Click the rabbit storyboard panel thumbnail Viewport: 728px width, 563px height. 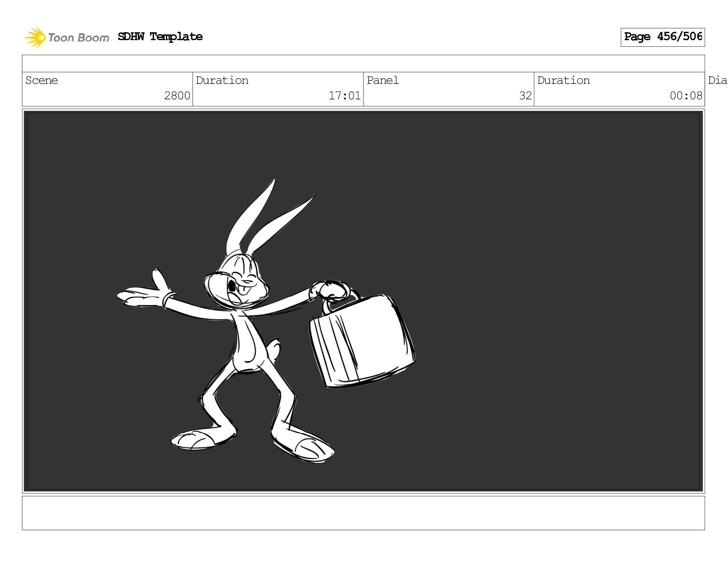click(x=364, y=301)
